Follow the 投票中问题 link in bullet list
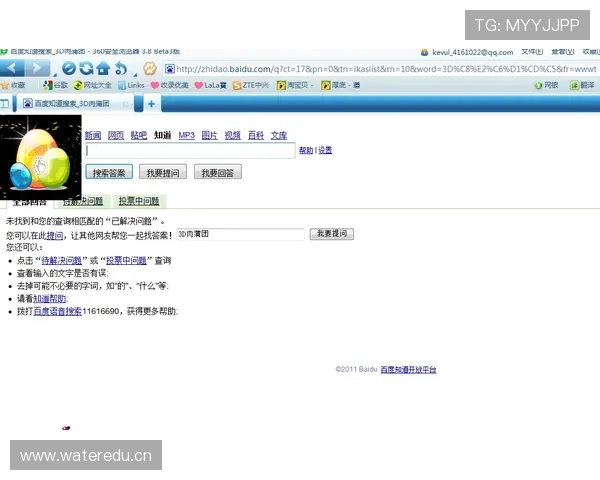Screen dimensions: 600x480 (x=126, y=261)
